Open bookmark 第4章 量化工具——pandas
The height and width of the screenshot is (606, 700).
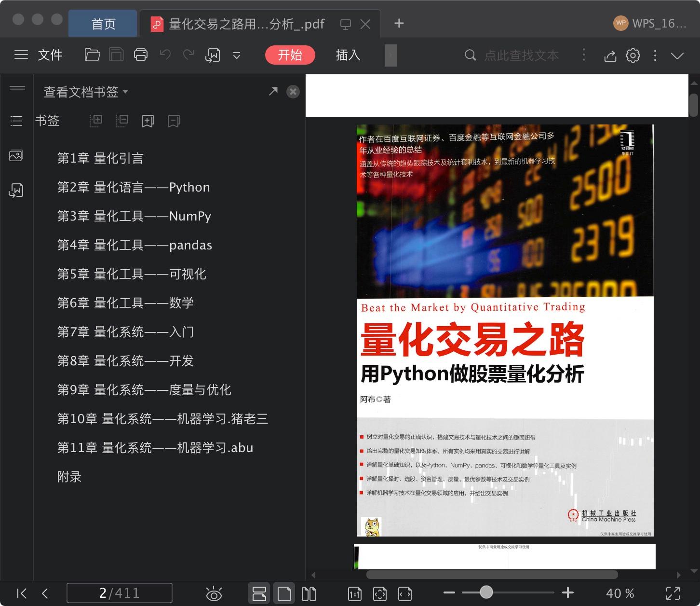click(135, 245)
